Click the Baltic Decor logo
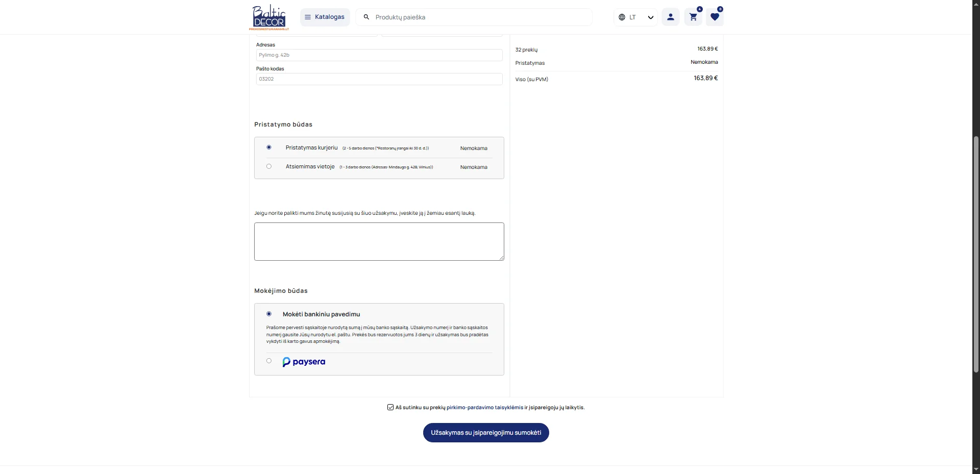980x474 pixels. (x=268, y=17)
